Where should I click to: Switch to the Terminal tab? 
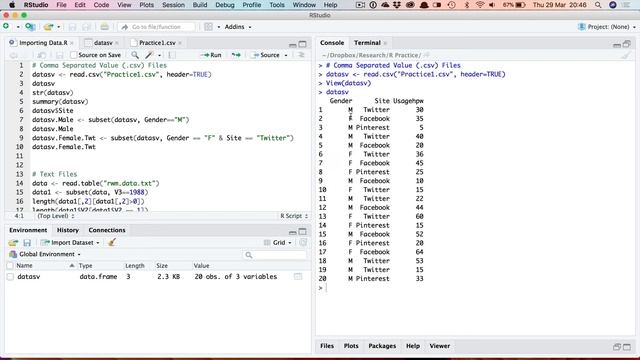367,43
